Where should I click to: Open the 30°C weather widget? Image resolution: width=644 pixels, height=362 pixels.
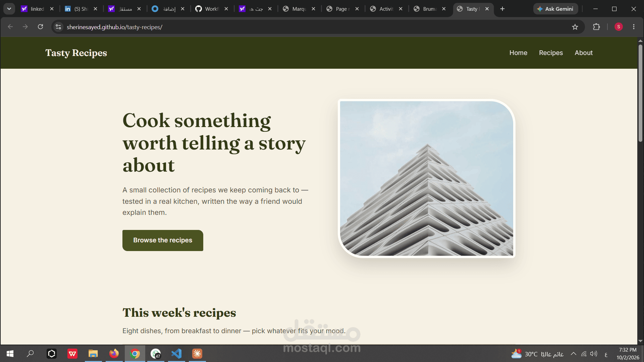[x=537, y=354]
